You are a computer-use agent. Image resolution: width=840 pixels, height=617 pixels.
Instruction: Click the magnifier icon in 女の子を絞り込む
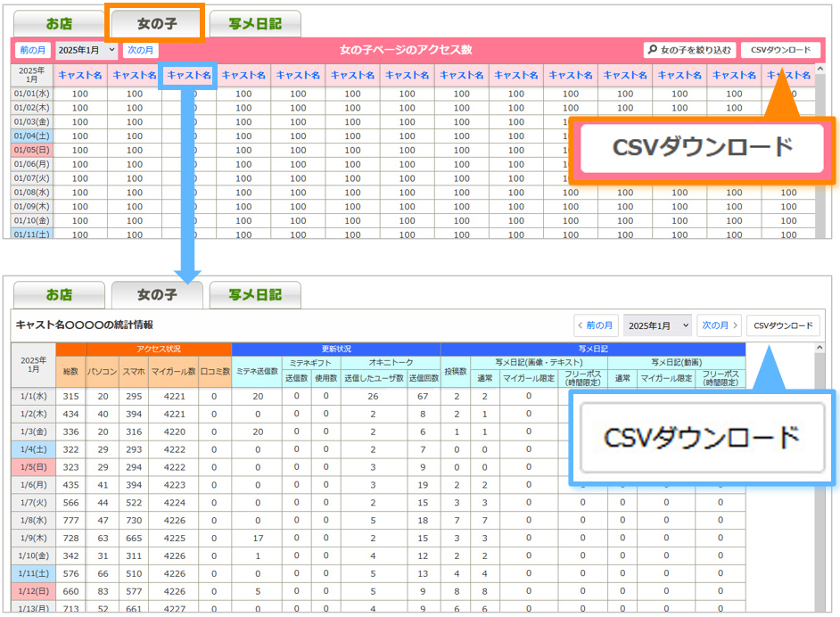pos(653,51)
